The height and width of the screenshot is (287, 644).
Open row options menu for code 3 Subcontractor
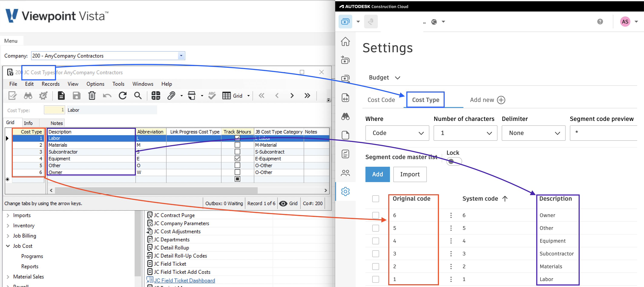(x=451, y=254)
